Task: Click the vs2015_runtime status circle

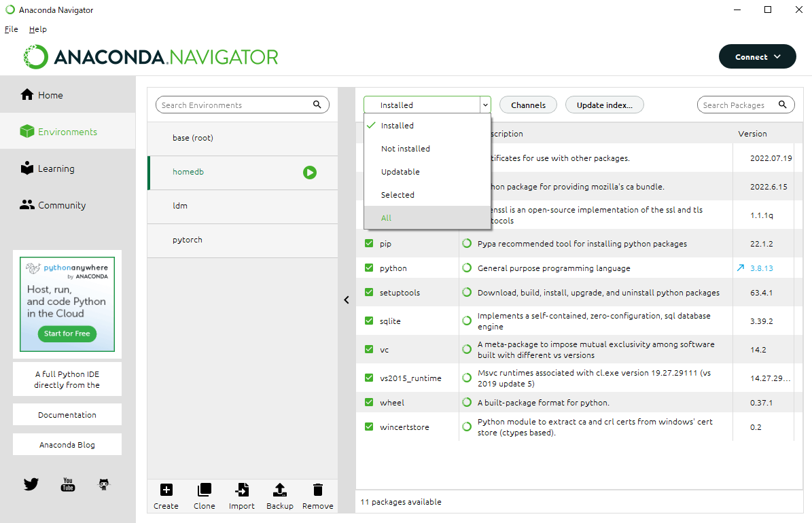Action: pos(467,378)
